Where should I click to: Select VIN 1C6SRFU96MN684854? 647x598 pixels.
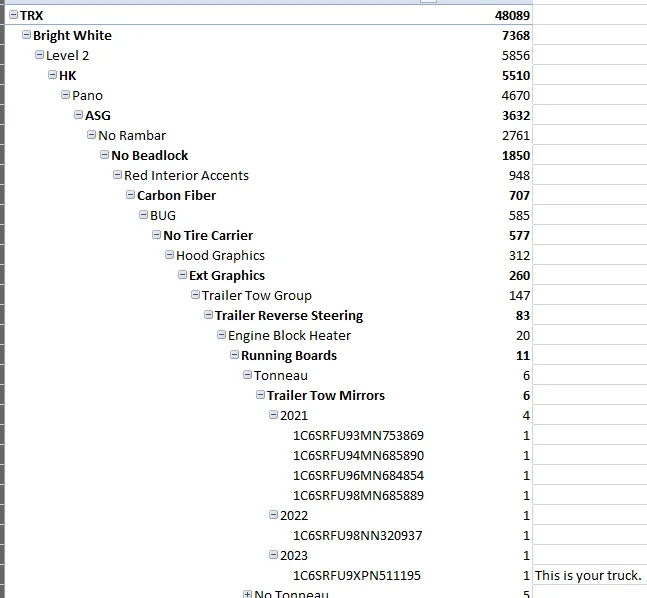[358, 475]
